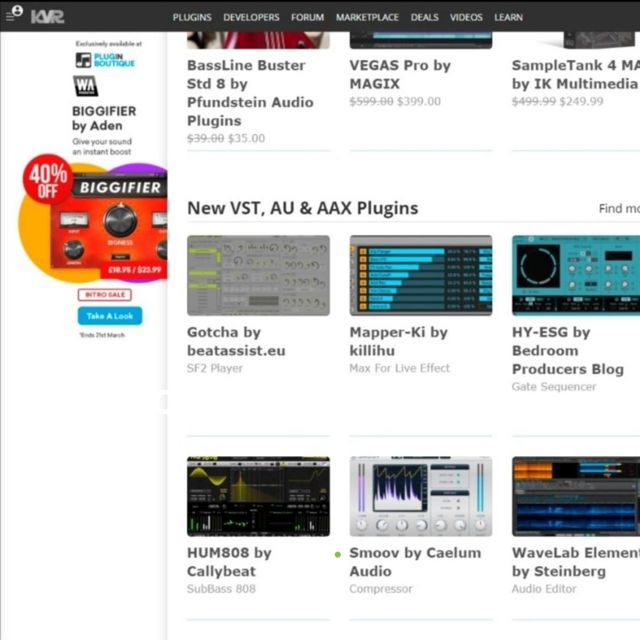Image resolution: width=640 pixels, height=640 pixels.
Task: Open the Gotcha by beatassist.eu link
Action: (x=236, y=341)
